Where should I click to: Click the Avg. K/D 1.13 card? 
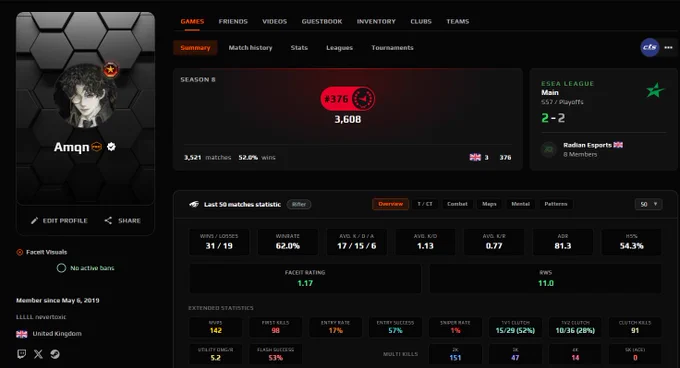pyautogui.click(x=425, y=241)
